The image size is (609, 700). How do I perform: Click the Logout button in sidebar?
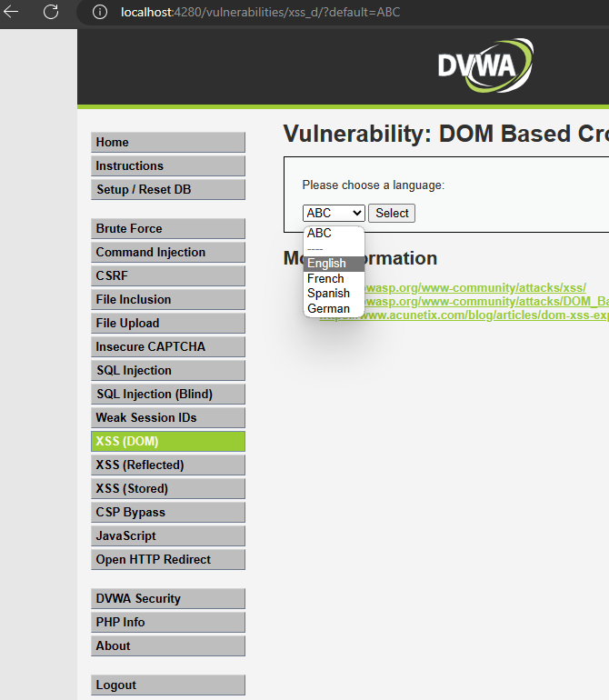click(168, 685)
